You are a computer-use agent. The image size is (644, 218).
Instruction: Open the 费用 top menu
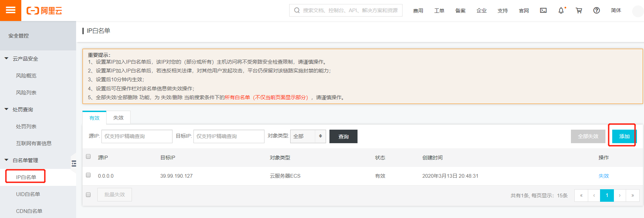point(418,10)
